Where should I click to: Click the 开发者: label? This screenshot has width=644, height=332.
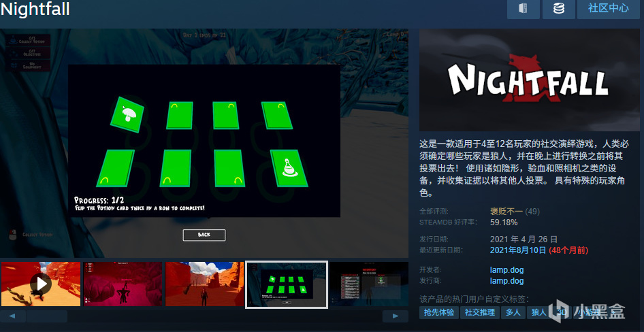(430, 270)
